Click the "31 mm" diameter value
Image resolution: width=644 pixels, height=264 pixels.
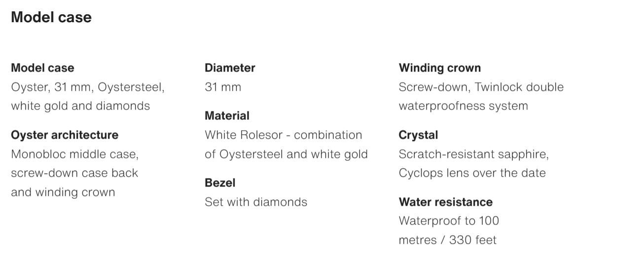tap(223, 87)
